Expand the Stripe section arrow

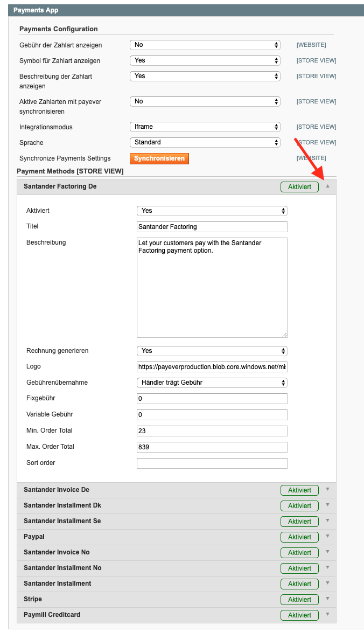tap(327, 599)
